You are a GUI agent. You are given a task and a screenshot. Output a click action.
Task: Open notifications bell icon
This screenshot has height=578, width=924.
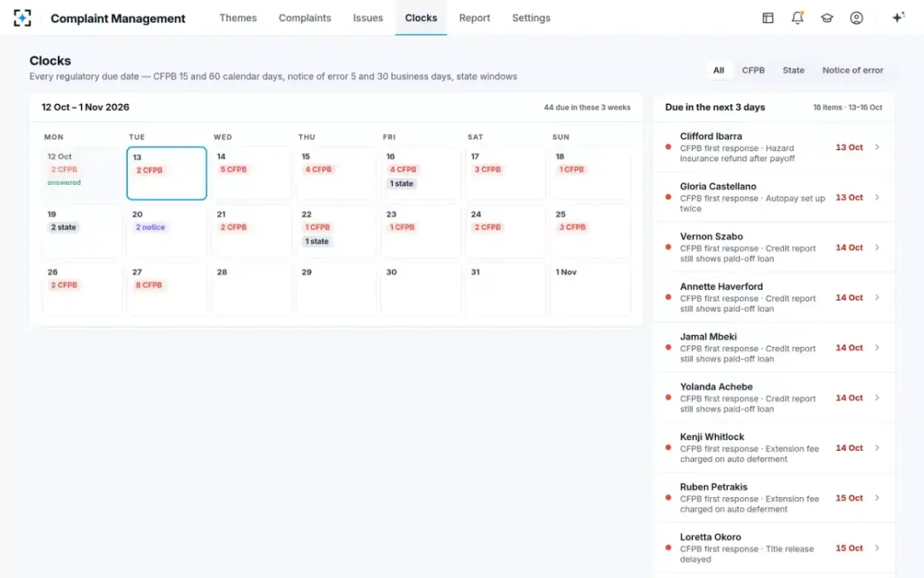(x=798, y=18)
